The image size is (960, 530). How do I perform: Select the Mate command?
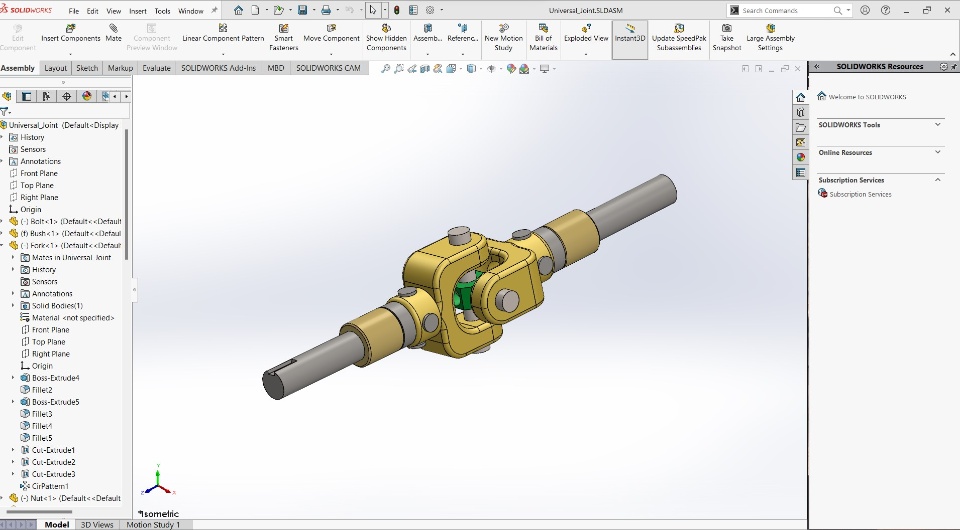113,33
